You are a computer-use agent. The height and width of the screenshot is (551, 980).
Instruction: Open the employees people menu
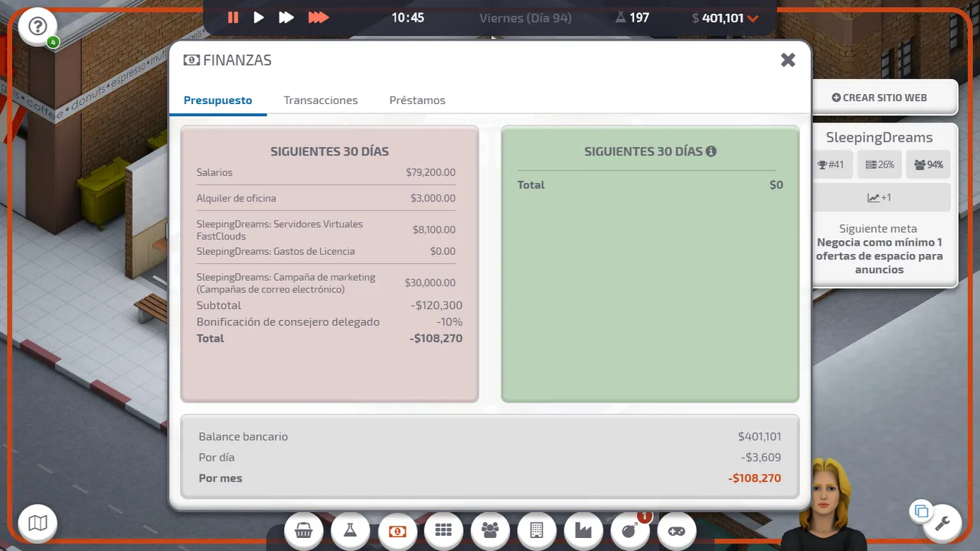(490, 530)
